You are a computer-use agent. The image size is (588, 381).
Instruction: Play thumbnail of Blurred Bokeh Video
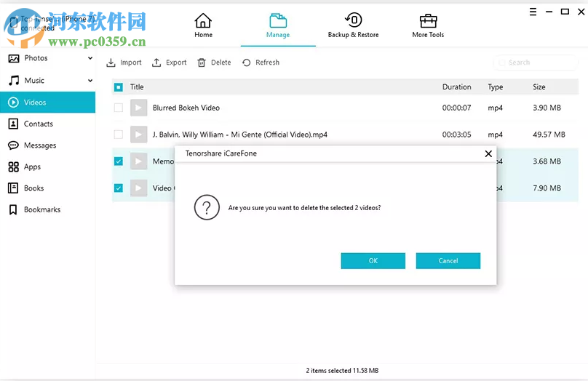pos(138,108)
